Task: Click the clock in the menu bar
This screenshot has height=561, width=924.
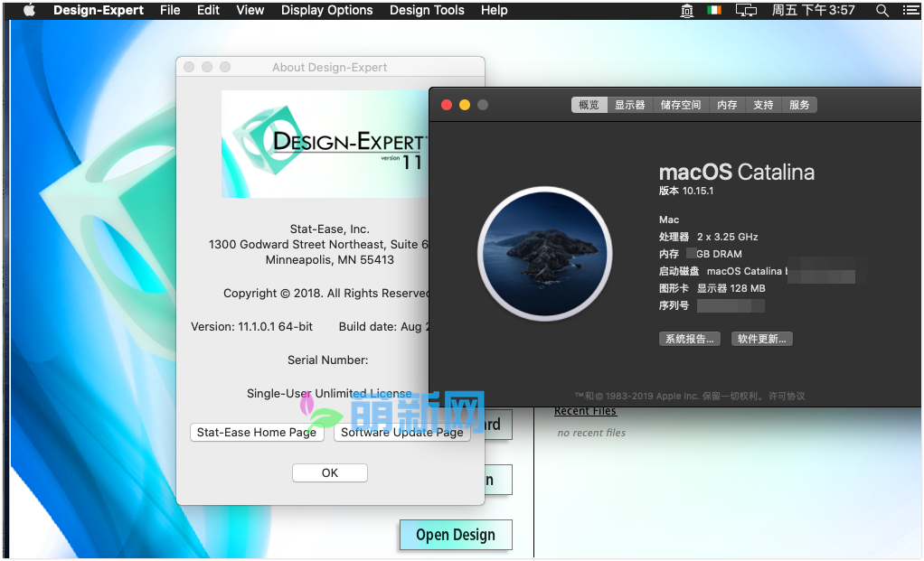Action: coord(813,10)
